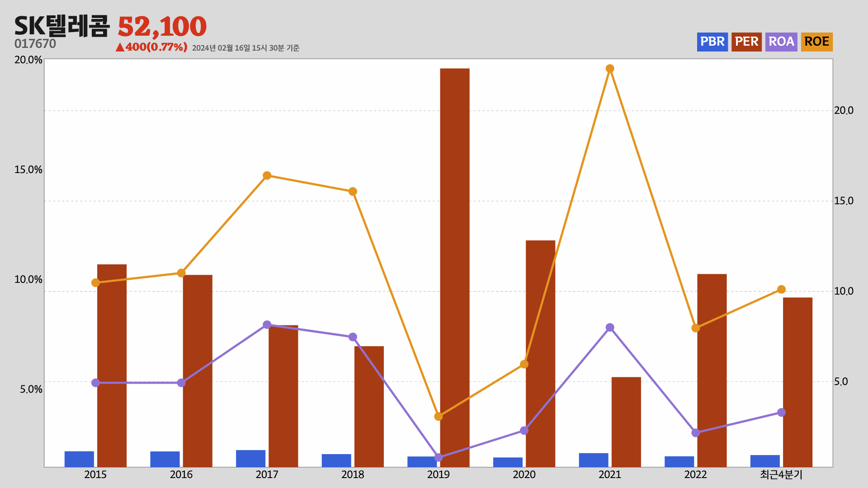868x488 pixels.
Task: Click the 2020 x-axis label
Action: tap(524, 475)
